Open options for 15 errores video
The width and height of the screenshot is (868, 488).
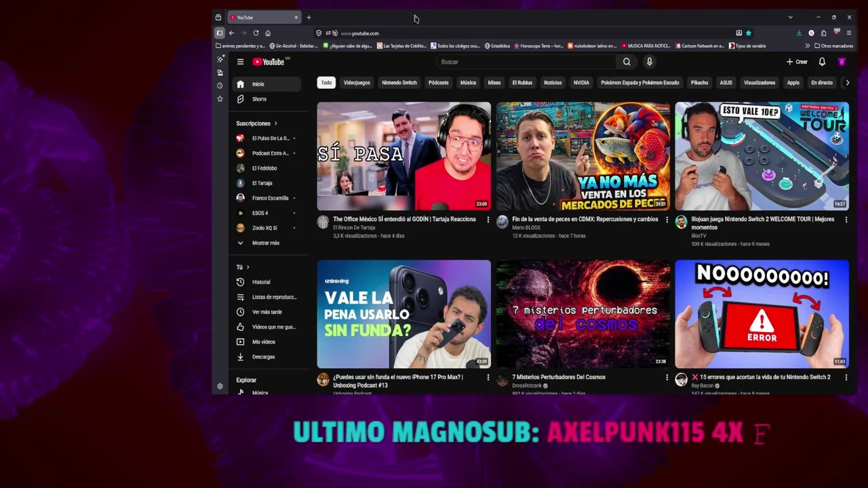click(x=846, y=378)
